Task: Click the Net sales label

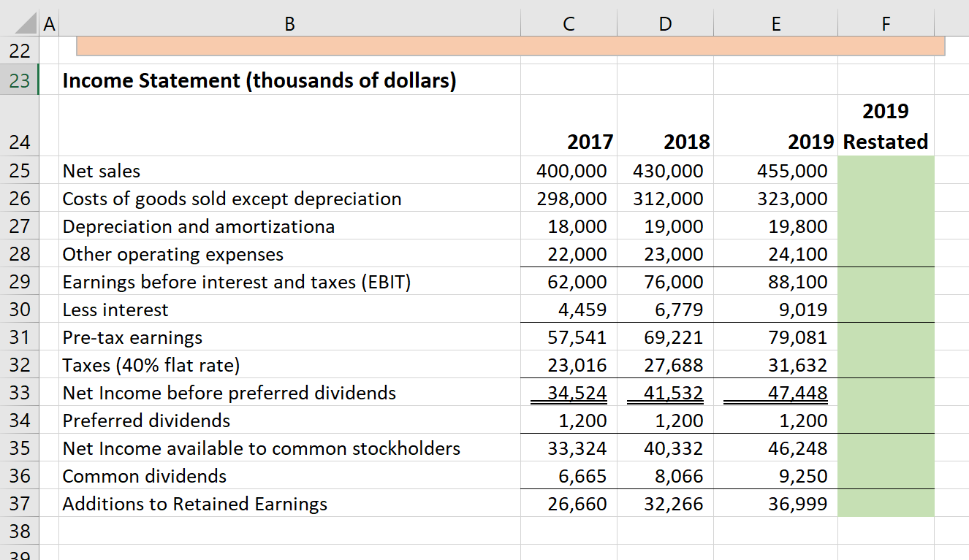Action: 102,171
